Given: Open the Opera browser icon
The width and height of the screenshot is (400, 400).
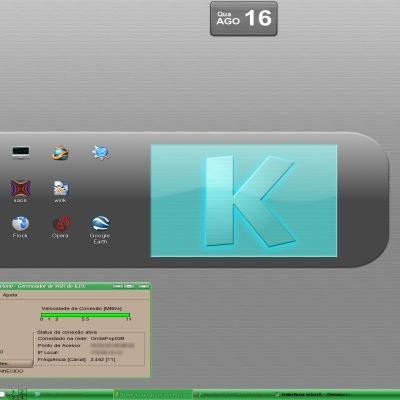Looking at the screenshot, I should [x=60, y=227].
